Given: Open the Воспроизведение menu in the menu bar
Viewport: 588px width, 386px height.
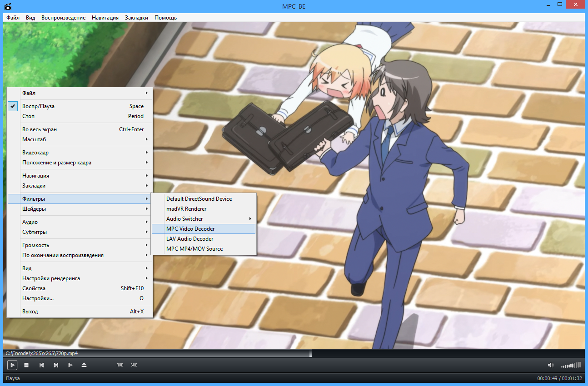Looking at the screenshot, I should point(63,18).
